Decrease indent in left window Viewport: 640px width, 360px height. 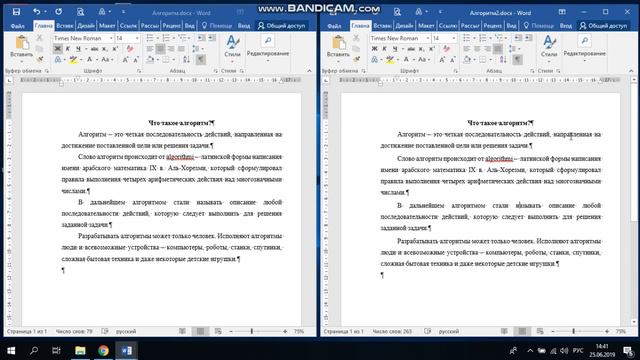pos(202,38)
